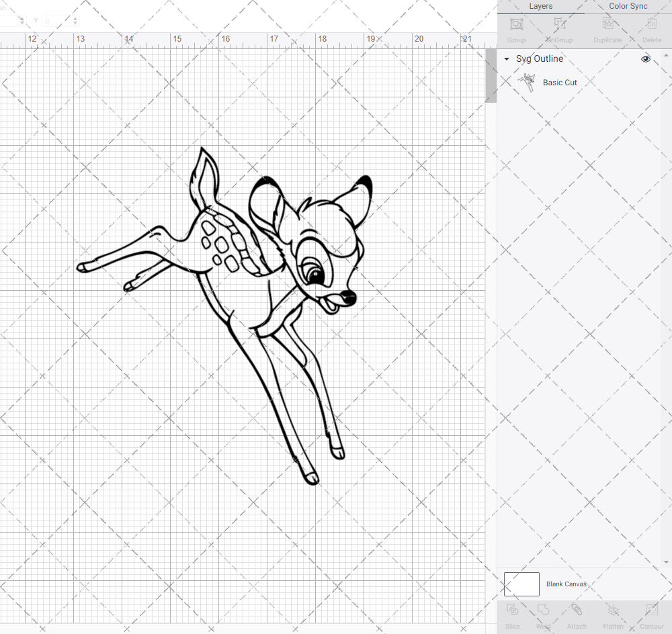This screenshot has height=634, width=672.
Task: Click the Group icon
Action: (516, 24)
